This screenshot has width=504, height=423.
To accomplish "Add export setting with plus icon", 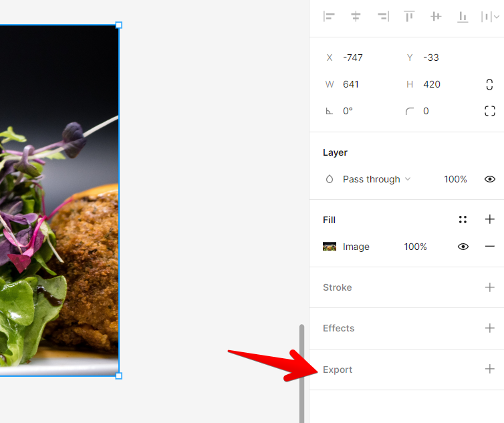I will click(489, 369).
